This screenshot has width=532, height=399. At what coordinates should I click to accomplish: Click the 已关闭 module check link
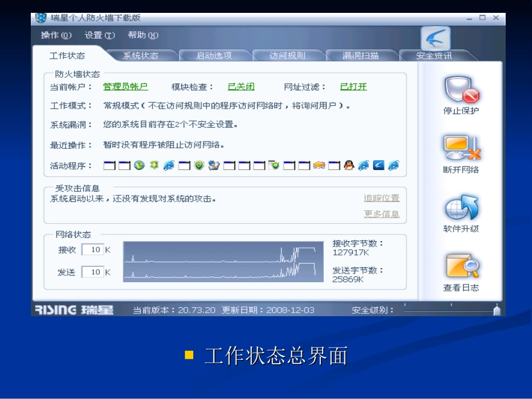241,87
